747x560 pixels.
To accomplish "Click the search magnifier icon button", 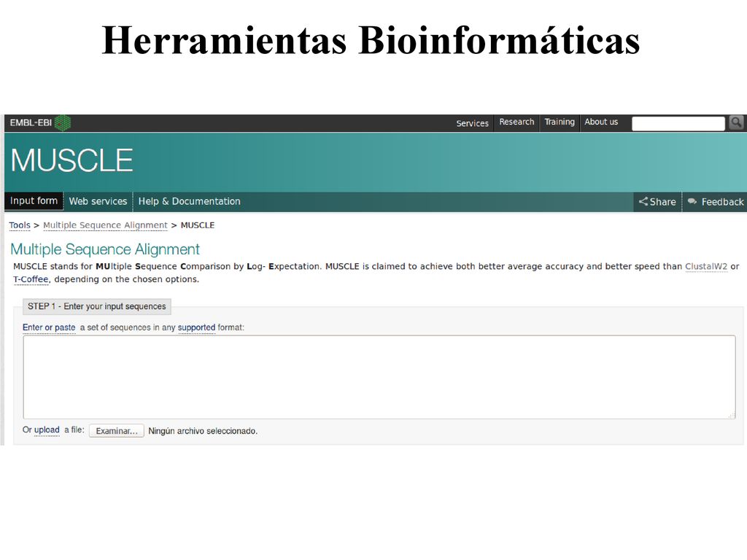I will point(736,122).
